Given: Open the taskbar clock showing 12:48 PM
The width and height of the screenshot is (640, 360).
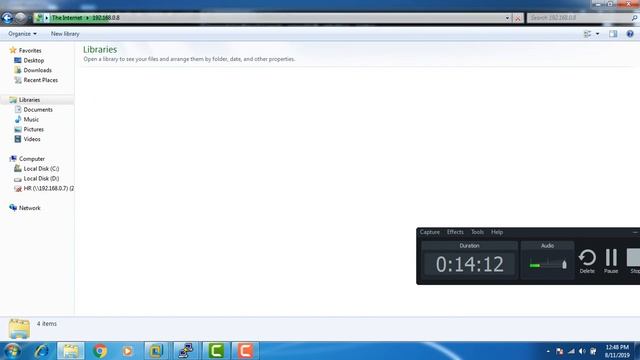Looking at the screenshot, I should [617, 351].
